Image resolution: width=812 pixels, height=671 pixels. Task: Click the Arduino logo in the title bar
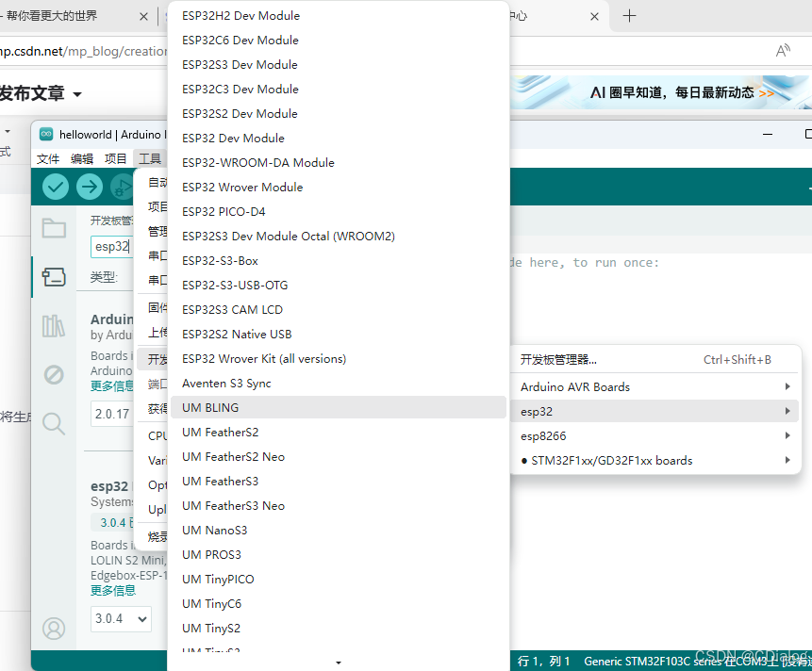(x=46, y=135)
